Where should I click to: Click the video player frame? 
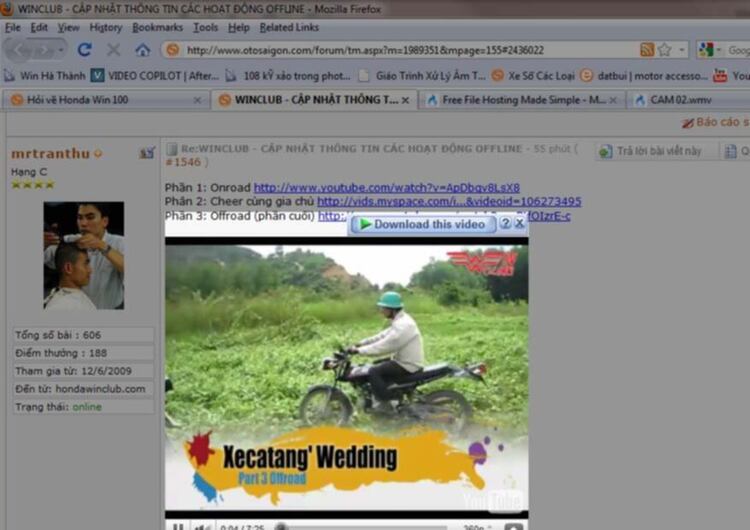pyautogui.click(x=347, y=378)
